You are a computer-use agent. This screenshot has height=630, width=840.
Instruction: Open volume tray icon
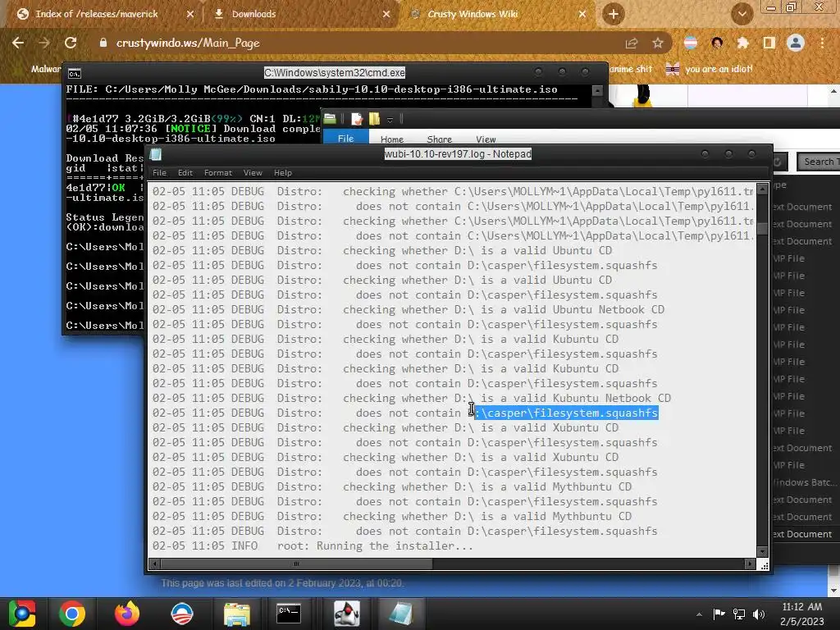pos(759,614)
